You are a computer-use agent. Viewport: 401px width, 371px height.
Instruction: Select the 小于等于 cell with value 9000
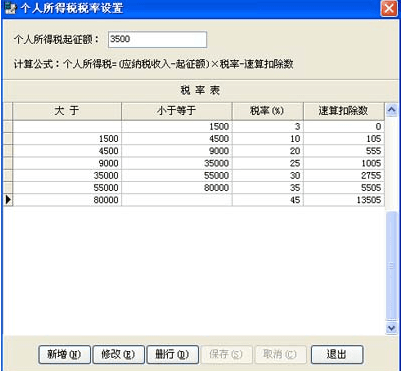click(177, 151)
